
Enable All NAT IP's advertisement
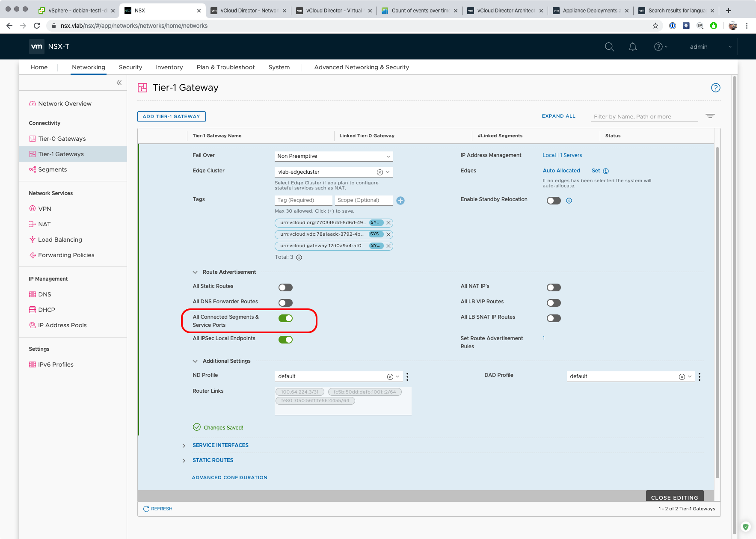click(554, 287)
